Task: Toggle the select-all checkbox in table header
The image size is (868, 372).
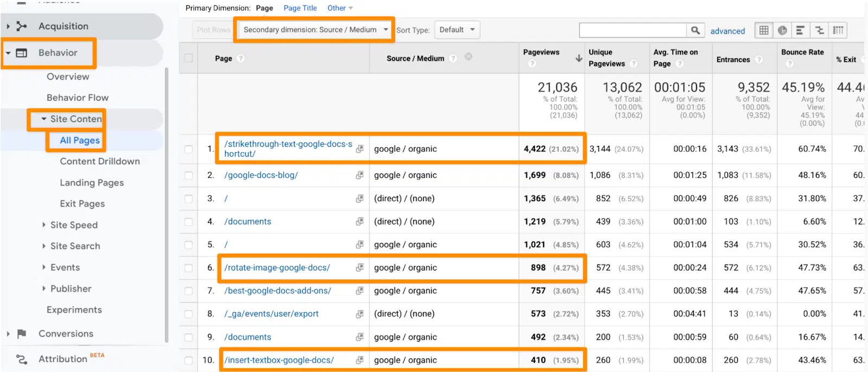Action: pos(188,58)
